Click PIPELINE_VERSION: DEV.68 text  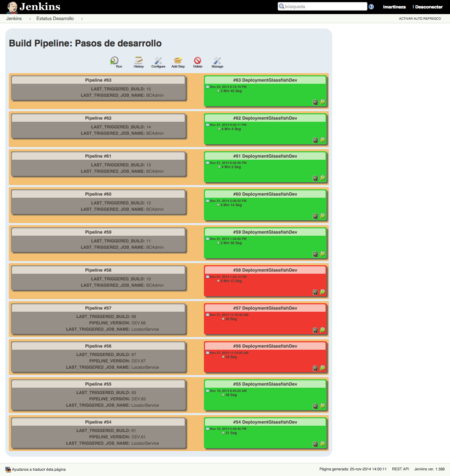pos(117,323)
